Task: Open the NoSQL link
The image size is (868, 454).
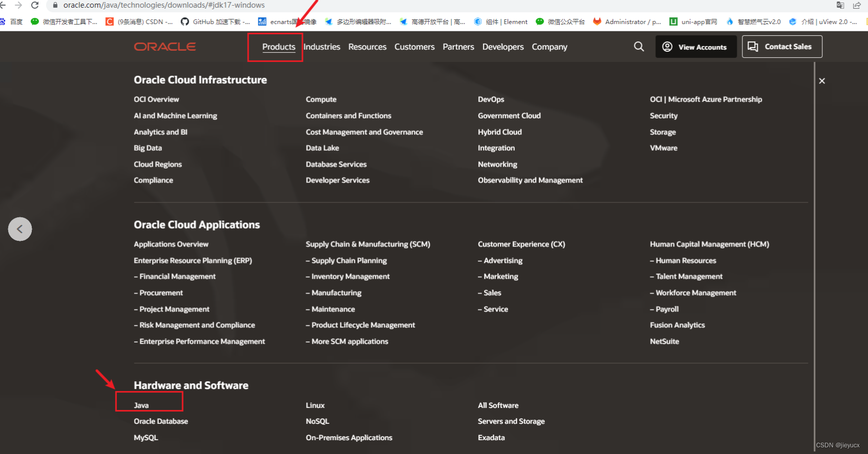Action: click(317, 421)
